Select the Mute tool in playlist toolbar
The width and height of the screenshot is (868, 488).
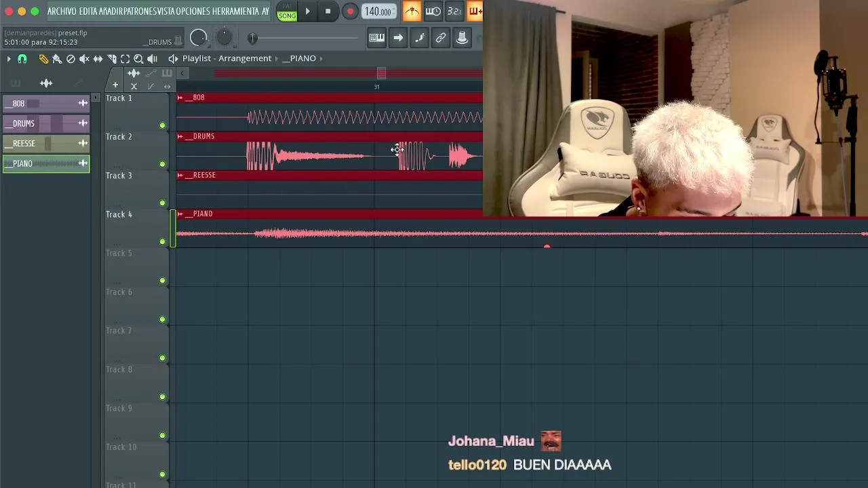pyautogui.click(x=84, y=59)
